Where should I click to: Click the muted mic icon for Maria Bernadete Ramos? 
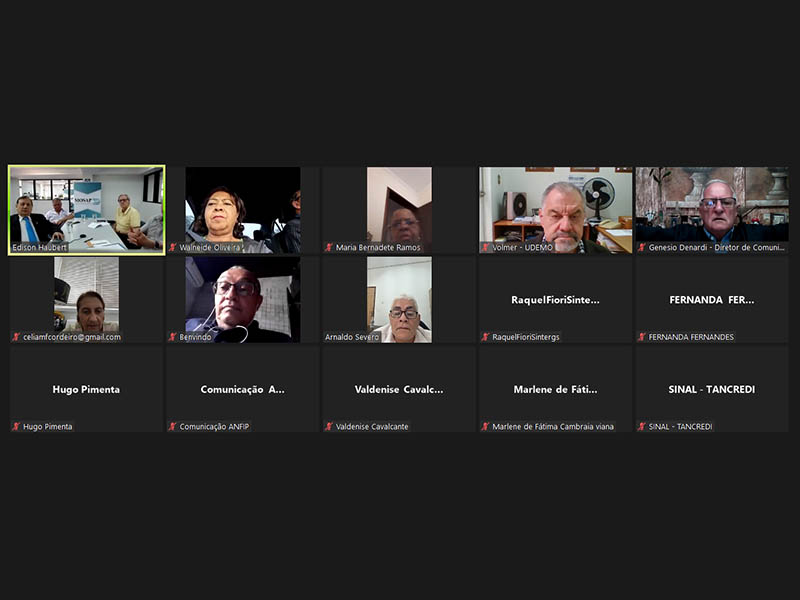pos(329,247)
